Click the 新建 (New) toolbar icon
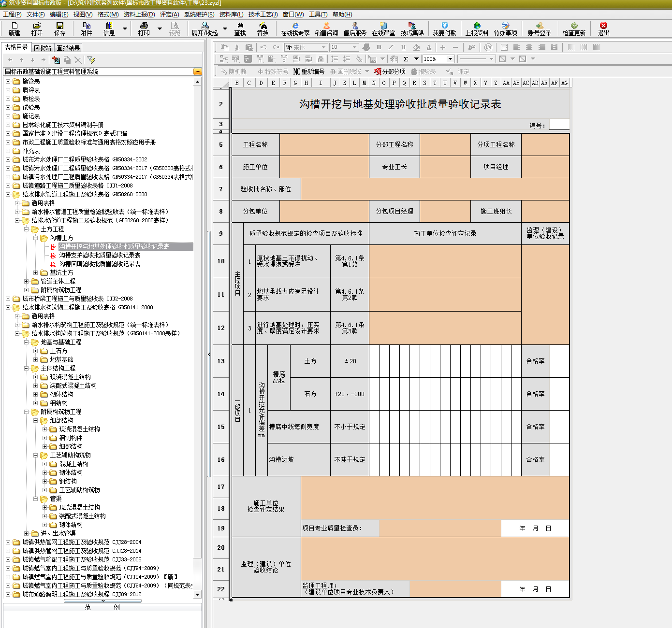The image size is (672, 628). click(14, 29)
